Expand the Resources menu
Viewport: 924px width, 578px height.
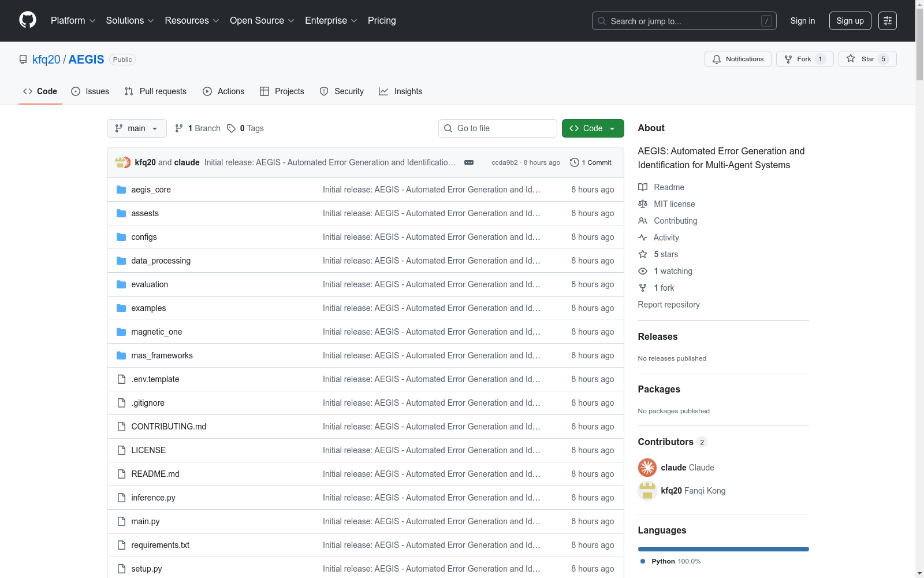(x=192, y=21)
